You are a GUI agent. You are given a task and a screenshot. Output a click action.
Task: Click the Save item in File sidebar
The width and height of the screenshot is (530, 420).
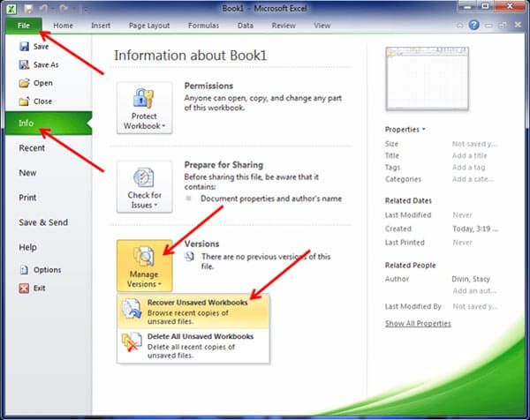click(34, 47)
